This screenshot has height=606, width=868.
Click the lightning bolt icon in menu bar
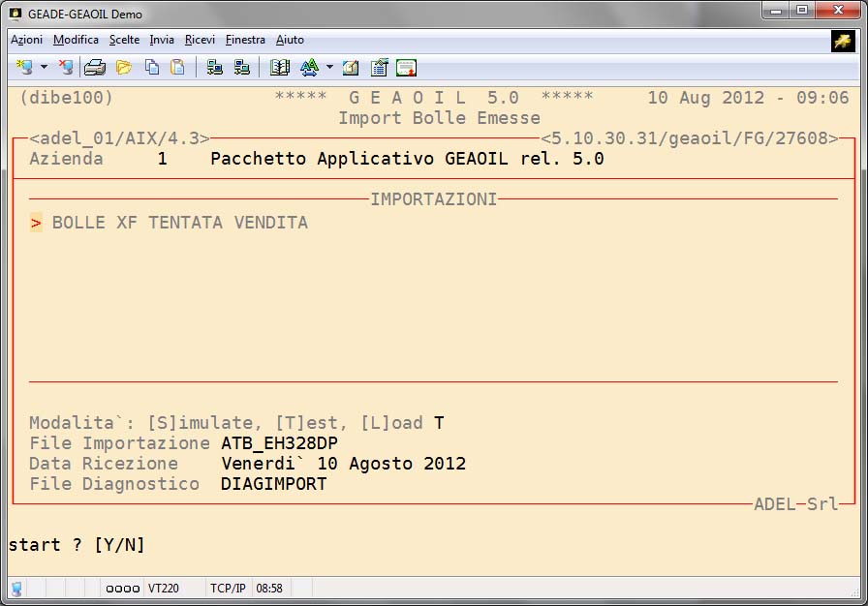coord(842,40)
